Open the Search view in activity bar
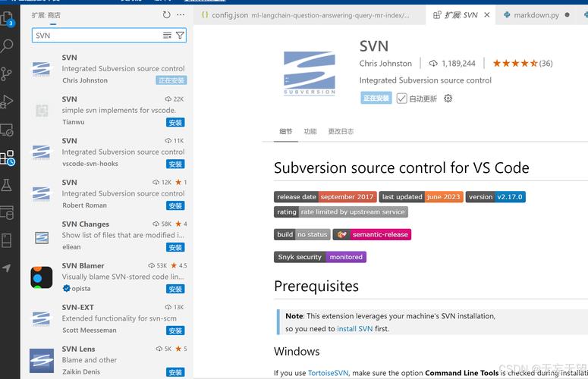 [7, 45]
